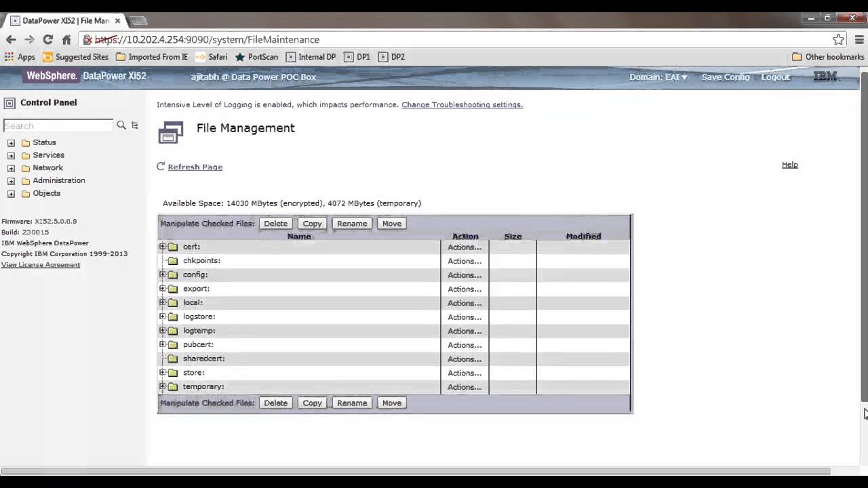Click the bottom Delete button
The image size is (868, 488).
tap(275, 403)
